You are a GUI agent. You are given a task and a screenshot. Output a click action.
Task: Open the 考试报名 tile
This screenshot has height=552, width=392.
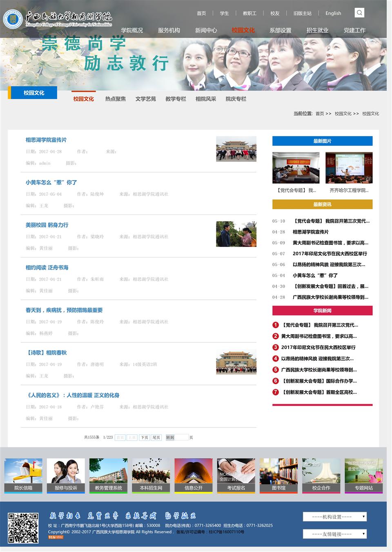(236, 475)
